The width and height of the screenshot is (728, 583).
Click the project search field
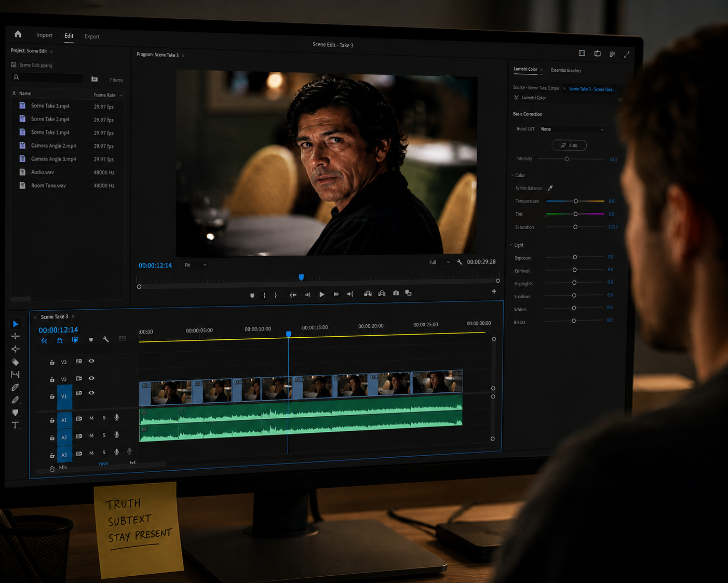pos(48,77)
